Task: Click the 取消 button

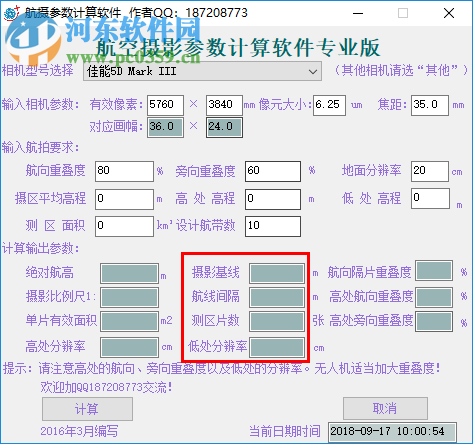Action: click(385, 408)
